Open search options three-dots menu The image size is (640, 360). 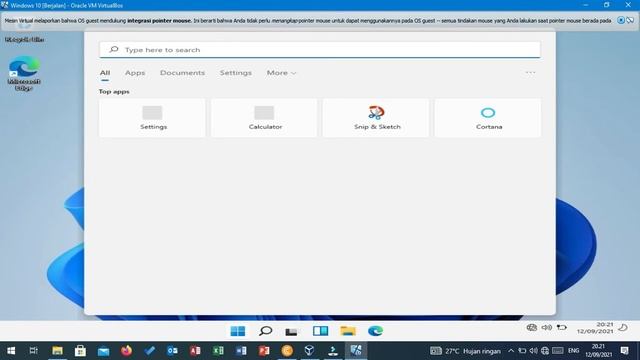click(530, 73)
